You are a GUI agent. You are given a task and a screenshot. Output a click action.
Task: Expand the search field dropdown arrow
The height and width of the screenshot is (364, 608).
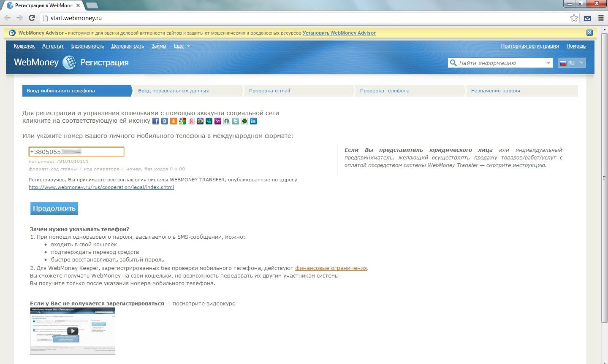(x=548, y=63)
